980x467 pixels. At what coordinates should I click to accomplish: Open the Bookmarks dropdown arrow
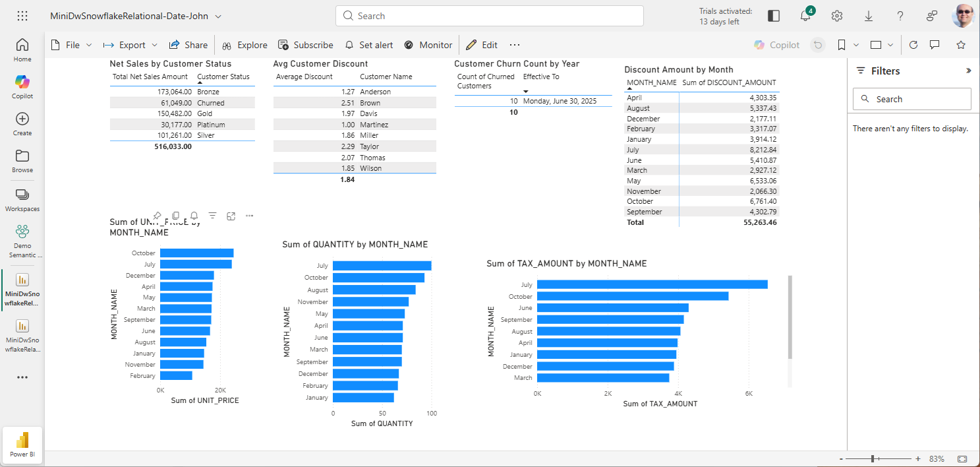pos(856,45)
